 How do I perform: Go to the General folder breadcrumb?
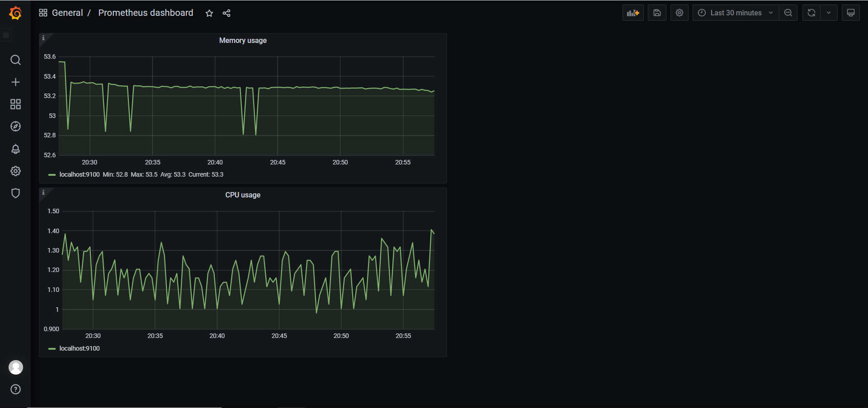click(67, 13)
